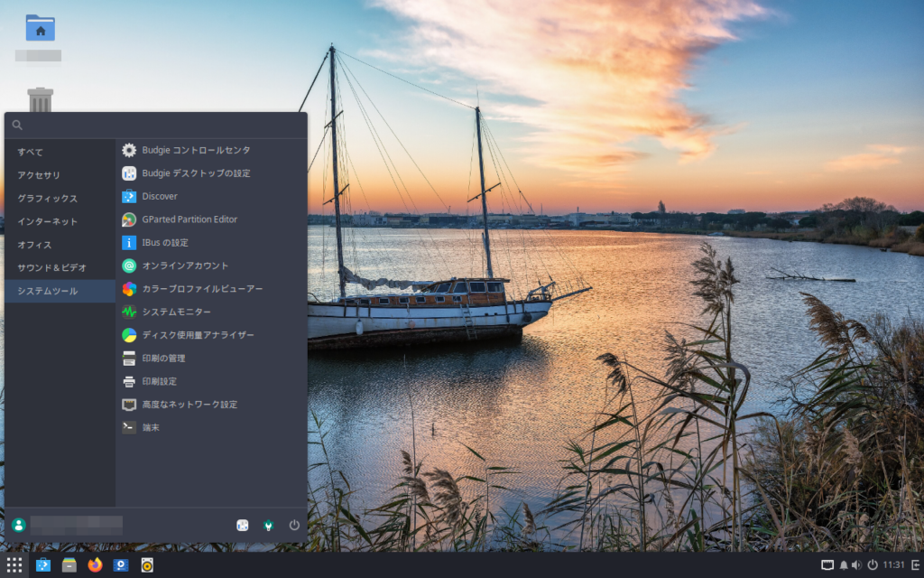Open Firefox from the taskbar
The width and height of the screenshot is (924, 578).
coord(95,565)
